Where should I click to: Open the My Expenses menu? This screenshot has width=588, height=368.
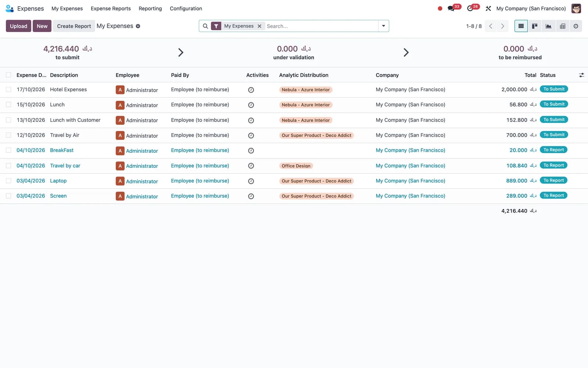(67, 8)
